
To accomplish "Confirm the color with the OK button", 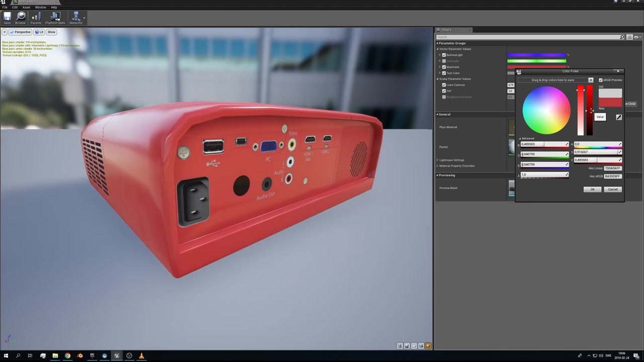I will (x=592, y=189).
